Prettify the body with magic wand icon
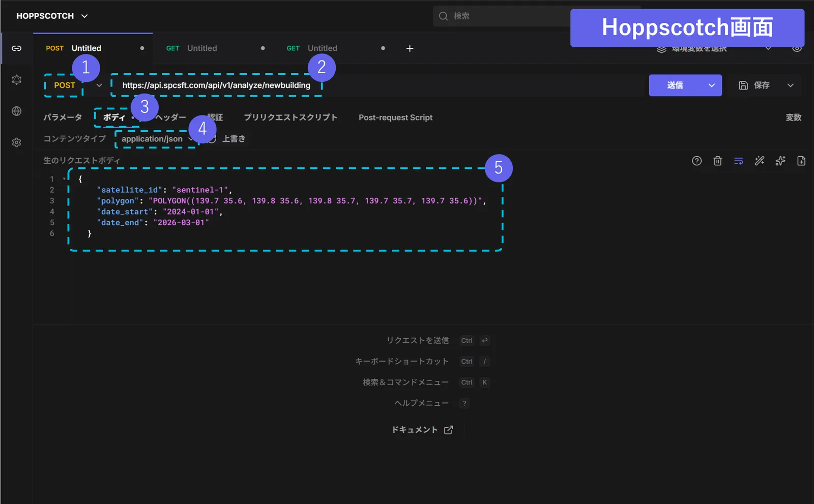Viewport: 814px width, 504px height. 760,161
